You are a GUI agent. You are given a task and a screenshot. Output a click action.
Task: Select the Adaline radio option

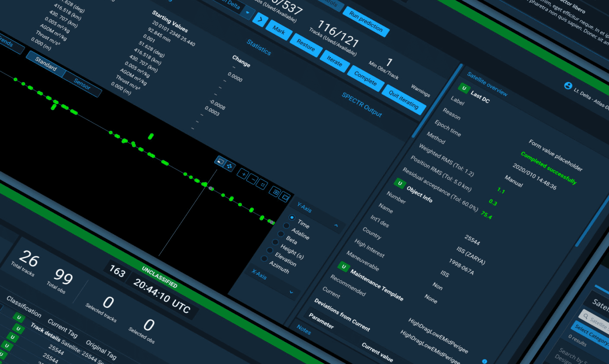286,226
